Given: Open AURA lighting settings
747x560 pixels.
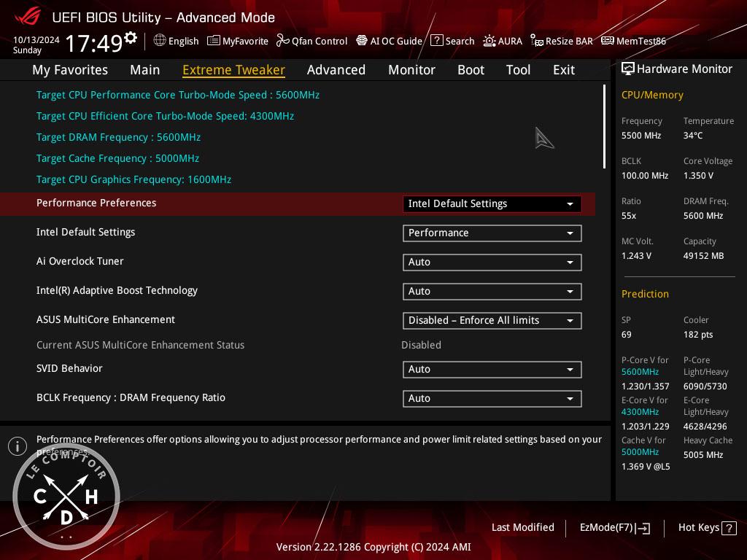Looking at the screenshot, I should pyautogui.click(x=503, y=41).
